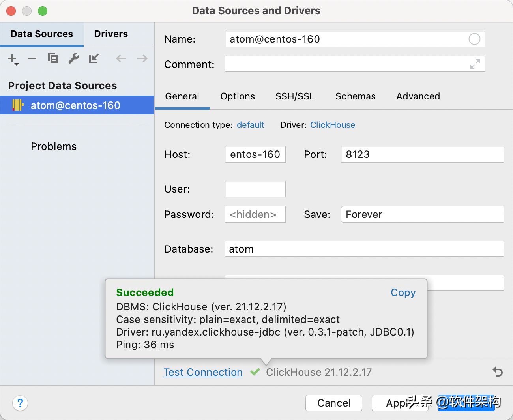Switch to the Drivers tab
This screenshot has width=513, height=420.
click(x=111, y=34)
